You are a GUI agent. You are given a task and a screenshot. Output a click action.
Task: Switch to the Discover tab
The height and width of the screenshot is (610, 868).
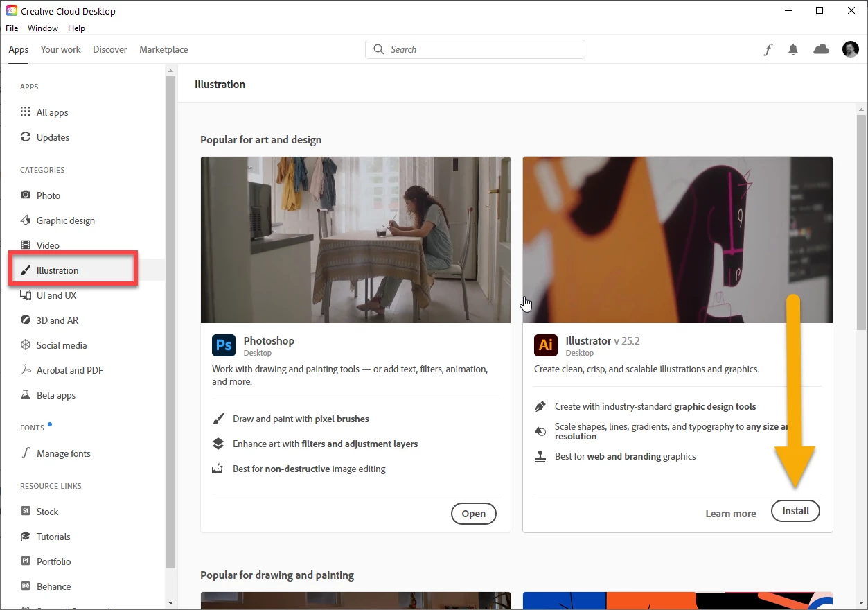point(110,50)
